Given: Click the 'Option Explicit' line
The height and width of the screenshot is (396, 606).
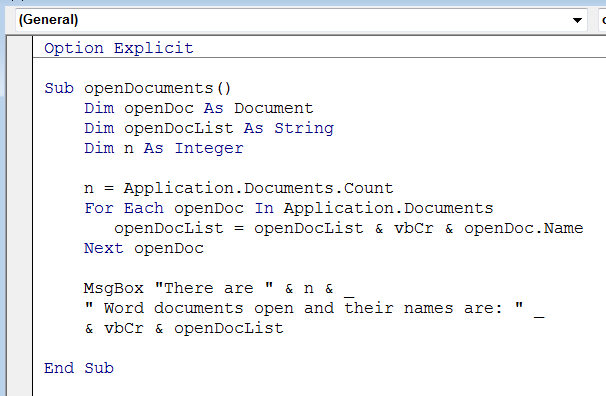Looking at the screenshot, I should pyautogui.click(x=118, y=49).
